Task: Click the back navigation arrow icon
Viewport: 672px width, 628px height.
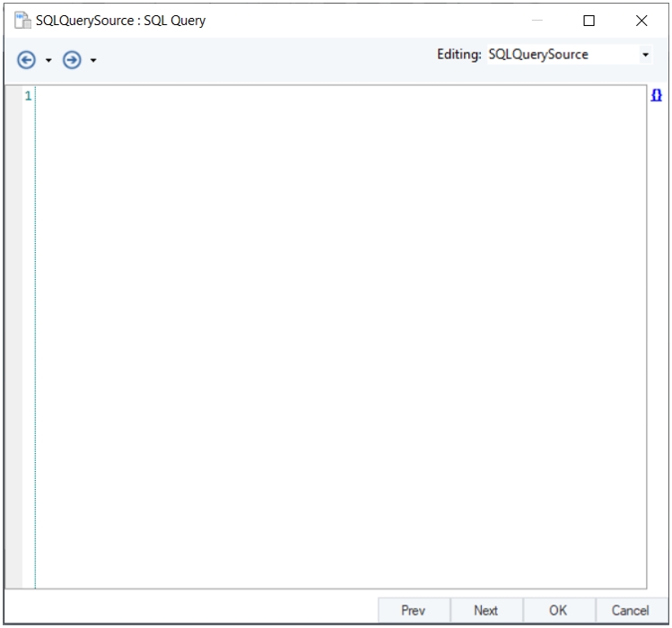Action: coord(26,60)
